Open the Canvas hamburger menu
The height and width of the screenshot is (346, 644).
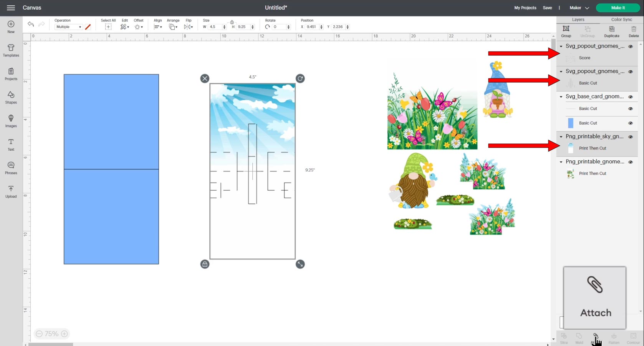click(x=11, y=8)
